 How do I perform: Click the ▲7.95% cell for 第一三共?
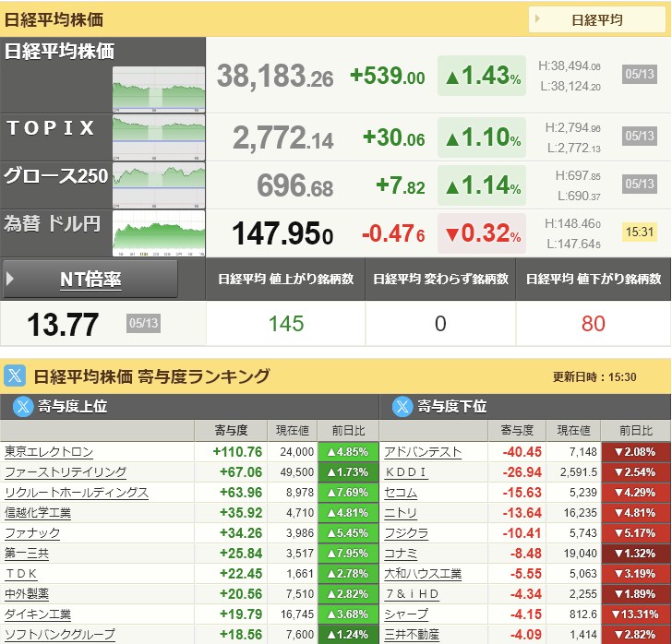click(348, 554)
